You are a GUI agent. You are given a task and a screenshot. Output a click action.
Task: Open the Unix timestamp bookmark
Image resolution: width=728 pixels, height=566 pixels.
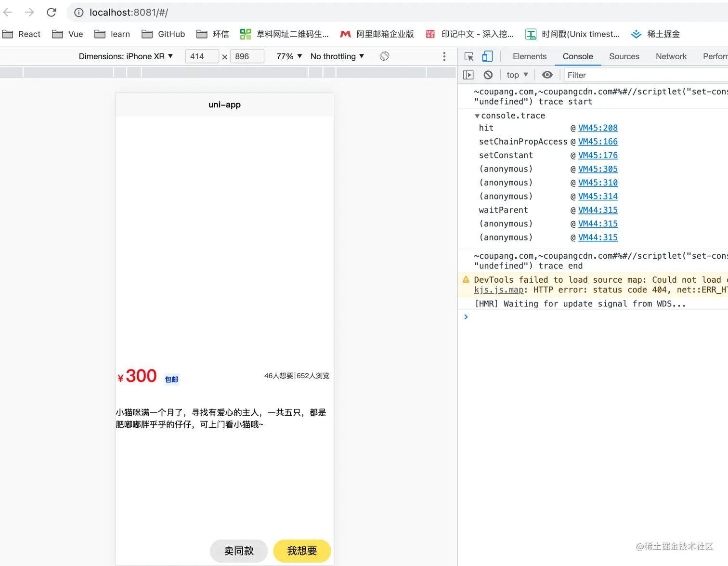coord(572,34)
